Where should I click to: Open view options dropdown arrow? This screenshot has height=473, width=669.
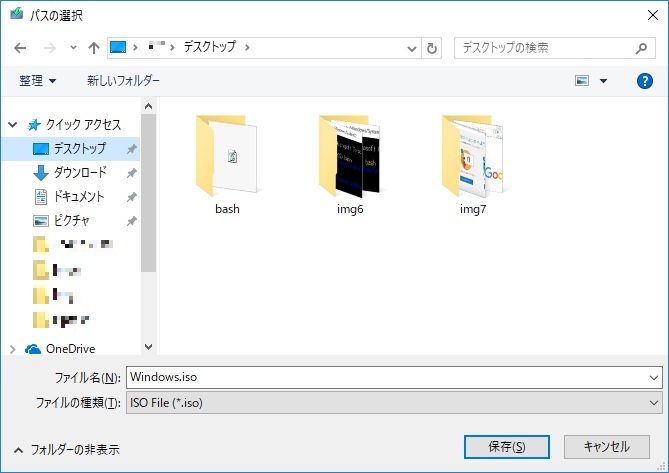coord(603,81)
